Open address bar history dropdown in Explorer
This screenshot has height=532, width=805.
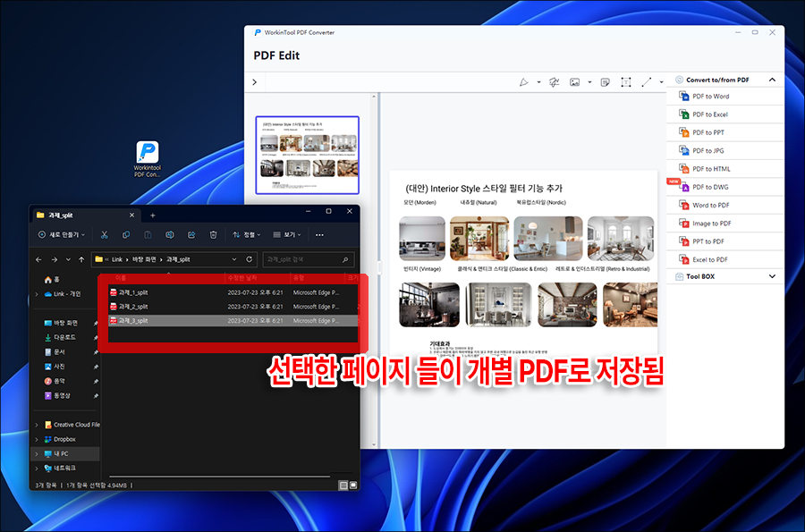pyautogui.click(x=234, y=259)
